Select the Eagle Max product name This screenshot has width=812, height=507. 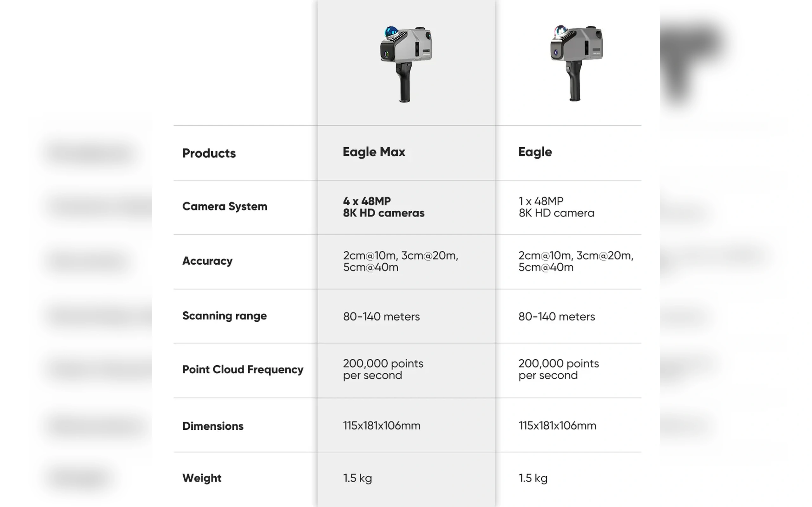[x=374, y=152]
